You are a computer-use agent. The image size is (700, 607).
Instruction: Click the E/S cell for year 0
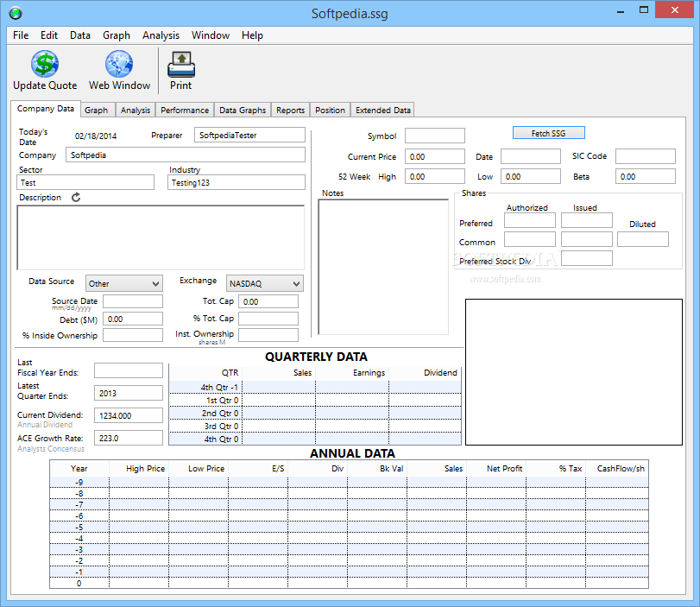click(258, 583)
